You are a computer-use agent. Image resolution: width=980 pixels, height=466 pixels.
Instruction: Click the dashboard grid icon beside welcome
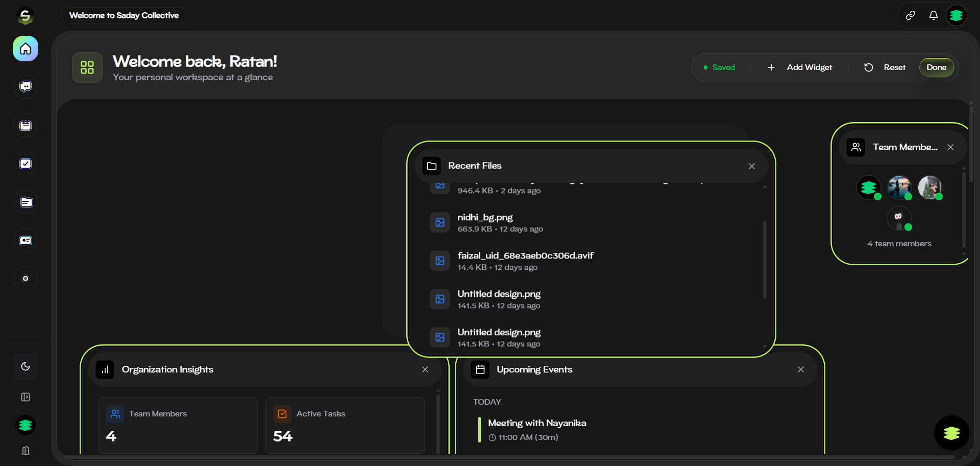click(87, 67)
